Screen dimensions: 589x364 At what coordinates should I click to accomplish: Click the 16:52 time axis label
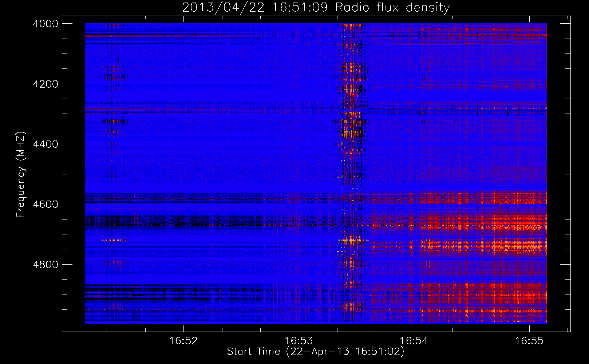183,341
